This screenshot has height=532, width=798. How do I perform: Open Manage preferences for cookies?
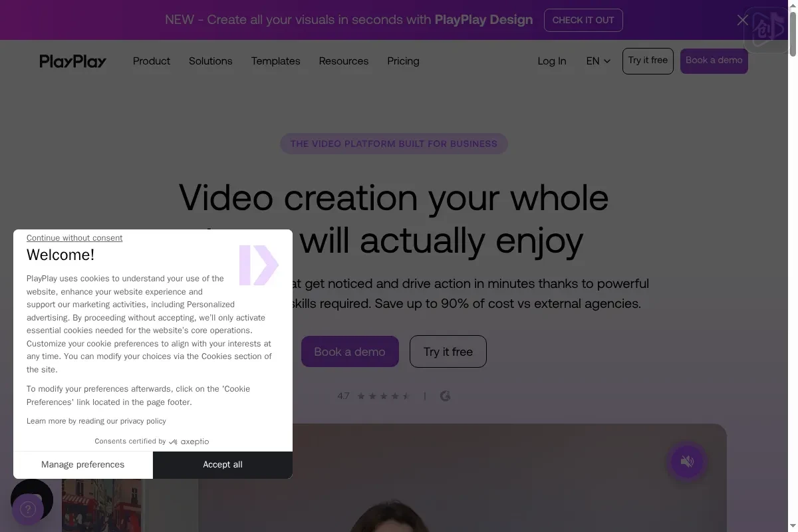click(x=82, y=465)
